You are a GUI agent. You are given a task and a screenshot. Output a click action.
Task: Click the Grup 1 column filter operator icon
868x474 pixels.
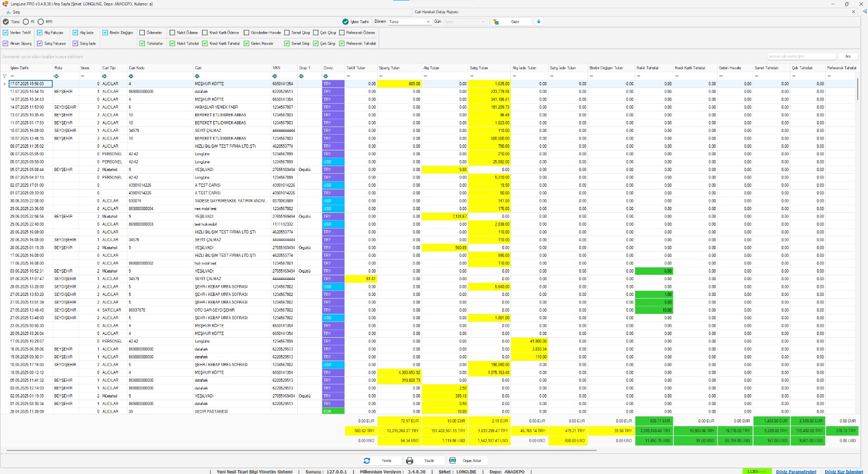pos(302,76)
